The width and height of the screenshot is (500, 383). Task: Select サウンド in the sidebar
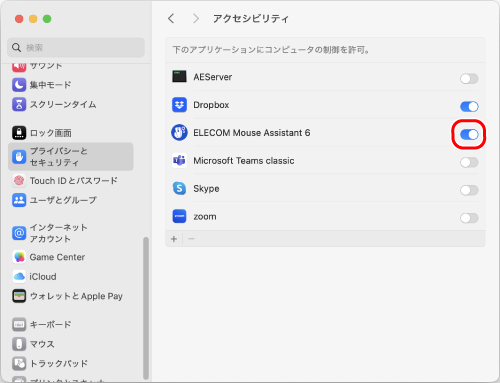point(71,66)
